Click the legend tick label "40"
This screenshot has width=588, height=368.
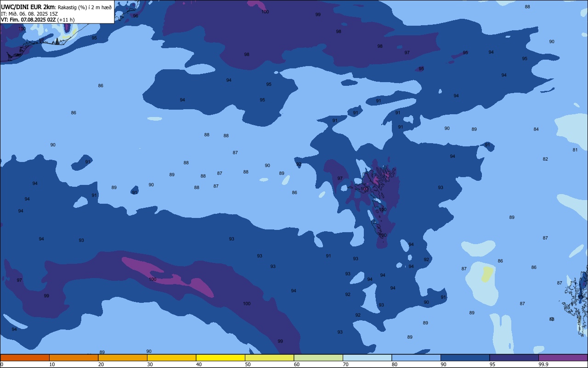click(x=199, y=364)
